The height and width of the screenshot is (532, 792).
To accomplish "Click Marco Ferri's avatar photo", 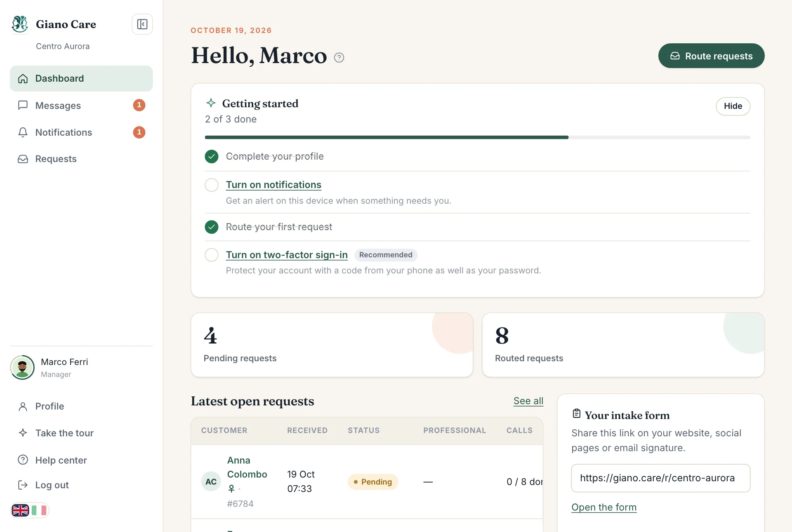I will pos(22,367).
